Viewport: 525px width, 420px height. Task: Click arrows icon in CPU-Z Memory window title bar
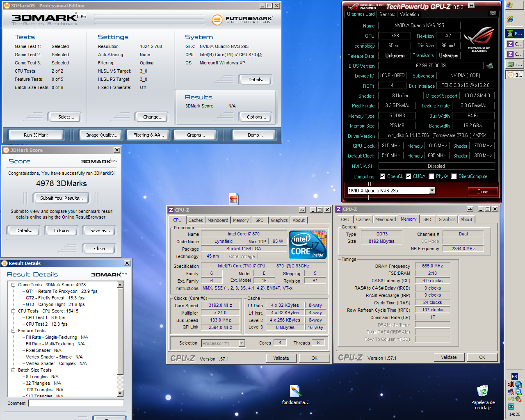(x=470, y=209)
